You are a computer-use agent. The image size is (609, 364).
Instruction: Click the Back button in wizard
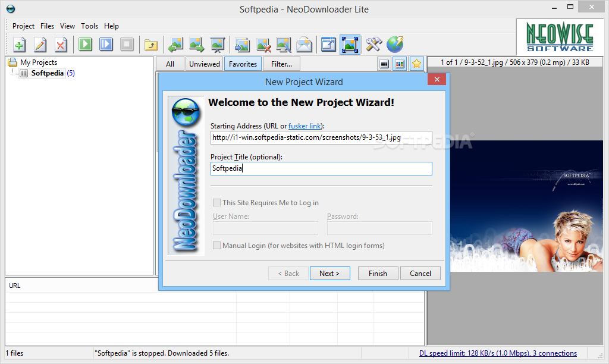coord(288,274)
